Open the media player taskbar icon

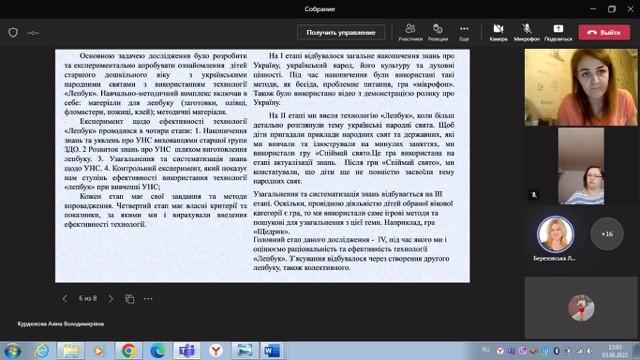[98, 351]
